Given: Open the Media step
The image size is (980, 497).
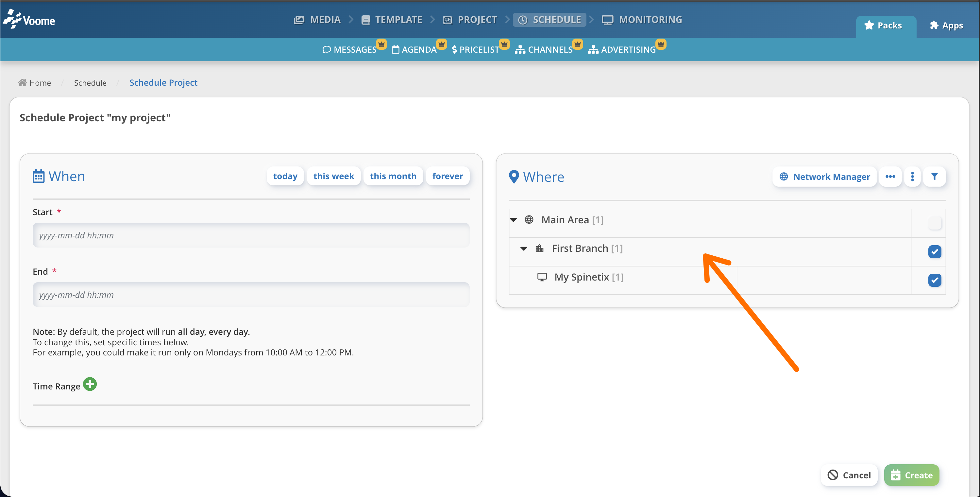Looking at the screenshot, I should (x=317, y=20).
